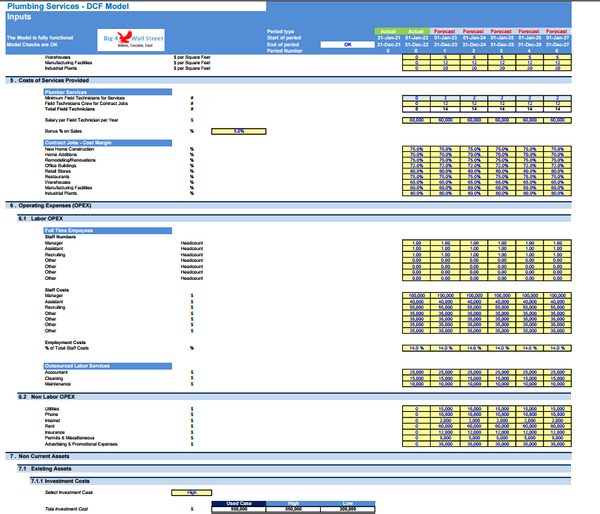Click the Bonus % on Sales input cell
This screenshot has width=600, height=514.
(x=238, y=131)
